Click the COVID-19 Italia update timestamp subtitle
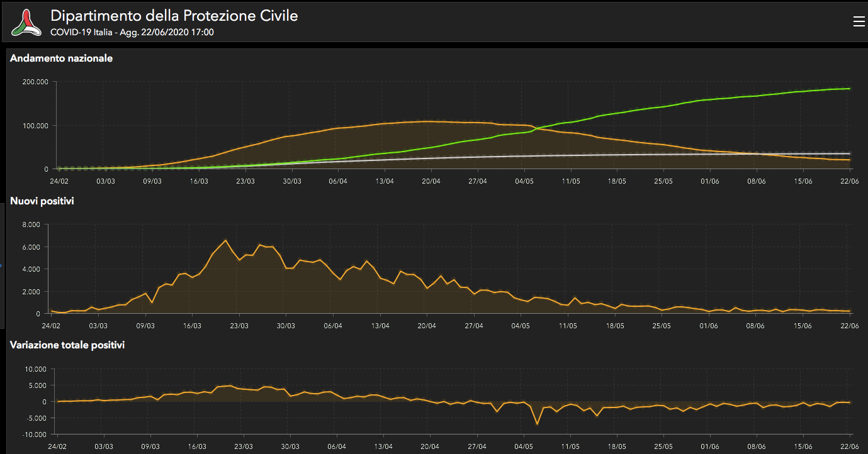Screen dimensions: 868x454 pos(132,32)
